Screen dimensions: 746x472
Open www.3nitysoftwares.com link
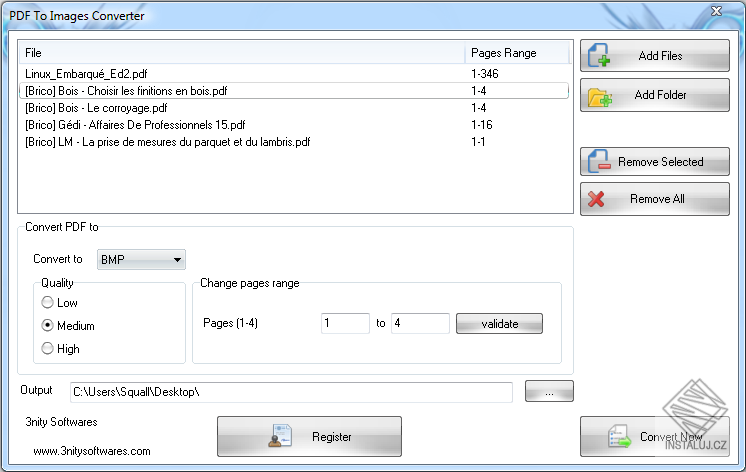point(92,451)
